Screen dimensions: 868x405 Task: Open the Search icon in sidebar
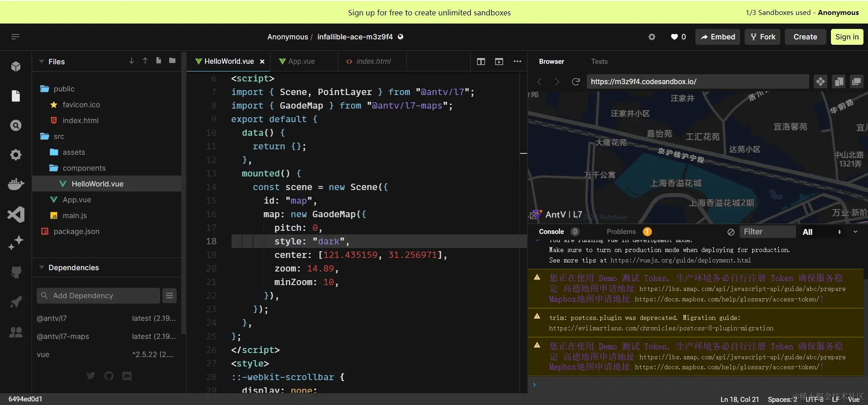click(x=16, y=125)
